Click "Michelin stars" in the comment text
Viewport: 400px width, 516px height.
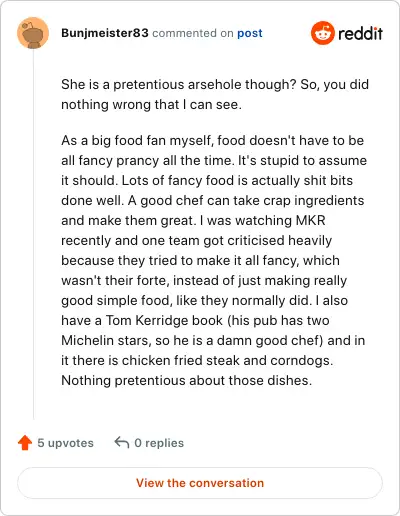point(105,340)
